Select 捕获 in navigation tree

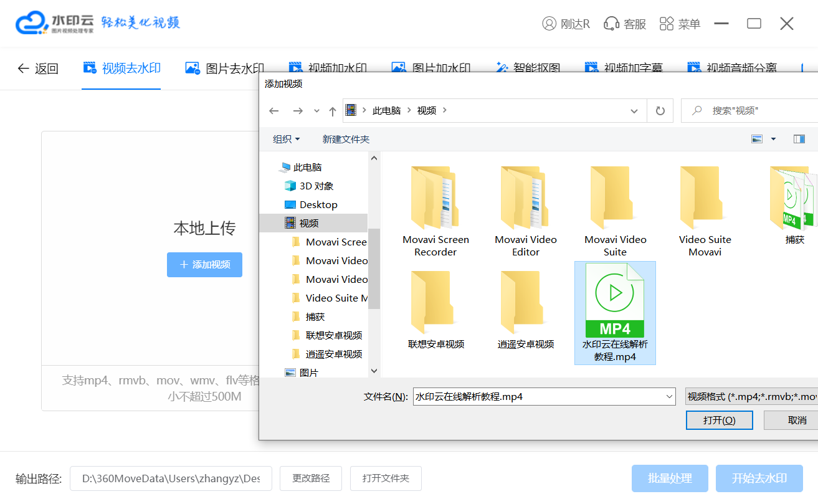point(308,316)
